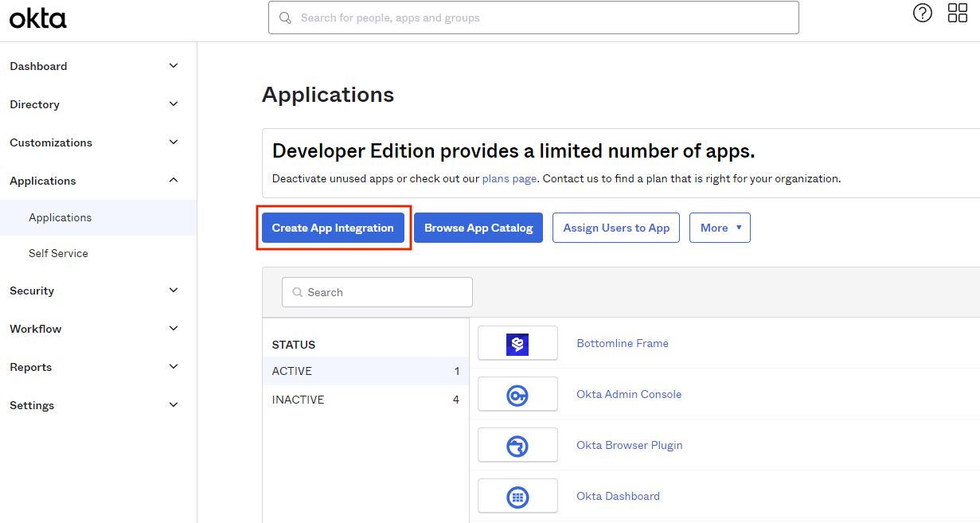980x523 pixels.
Task: Click the top search input field
Action: coord(533,17)
